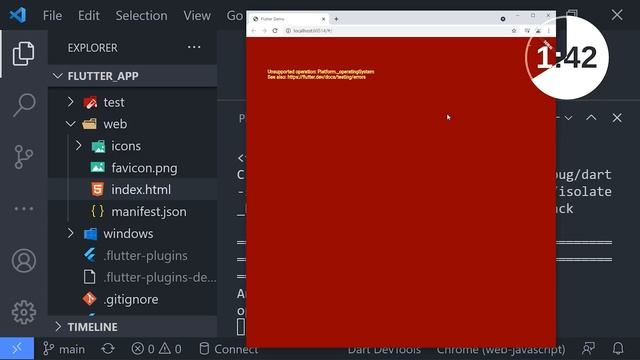The image size is (640, 360).
Task: Open the File menu
Action: click(x=52, y=16)
